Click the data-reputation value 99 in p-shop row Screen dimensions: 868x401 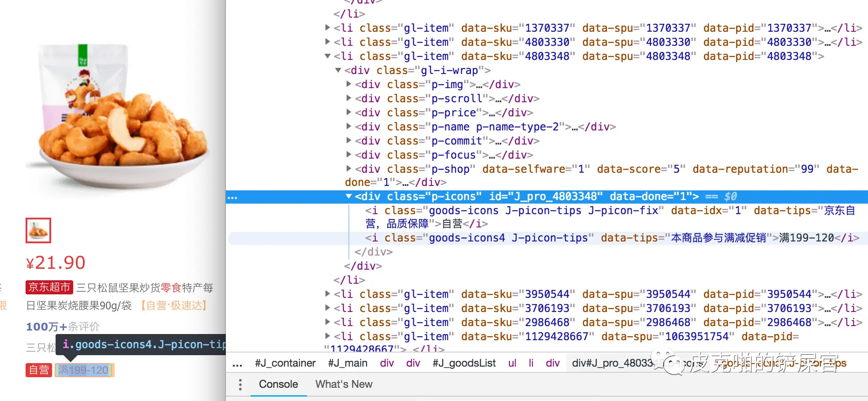[x=807, y=169]
